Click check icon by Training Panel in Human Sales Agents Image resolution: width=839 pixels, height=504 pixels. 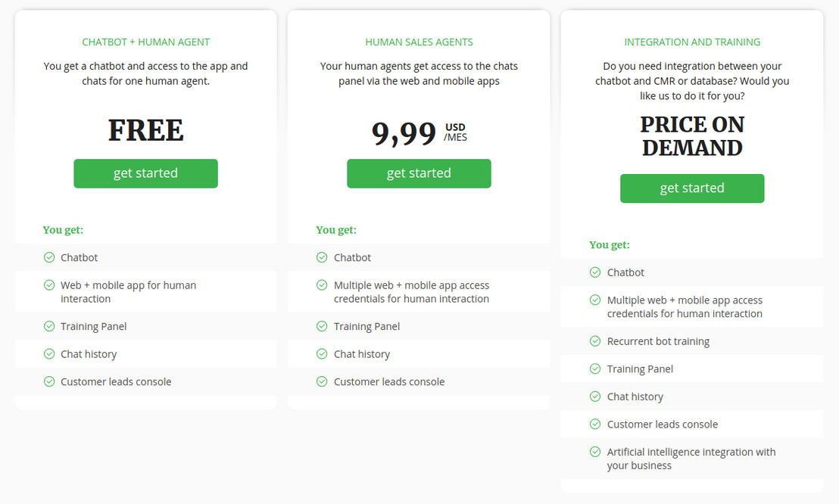tap(322, 326)
